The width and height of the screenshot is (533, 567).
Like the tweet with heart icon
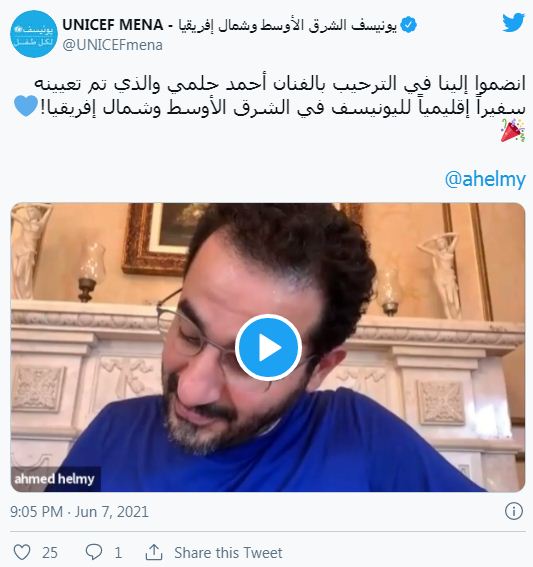(22, 553)
